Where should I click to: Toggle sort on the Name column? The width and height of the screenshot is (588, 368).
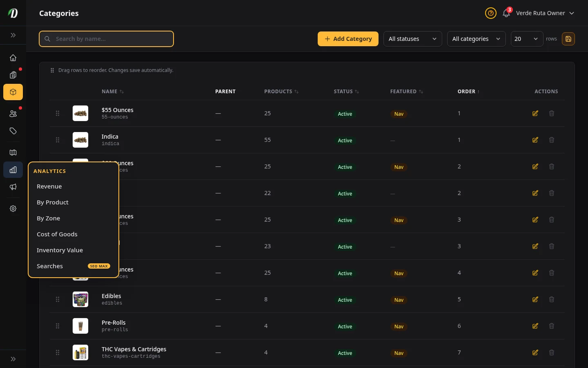pos(112,92)
